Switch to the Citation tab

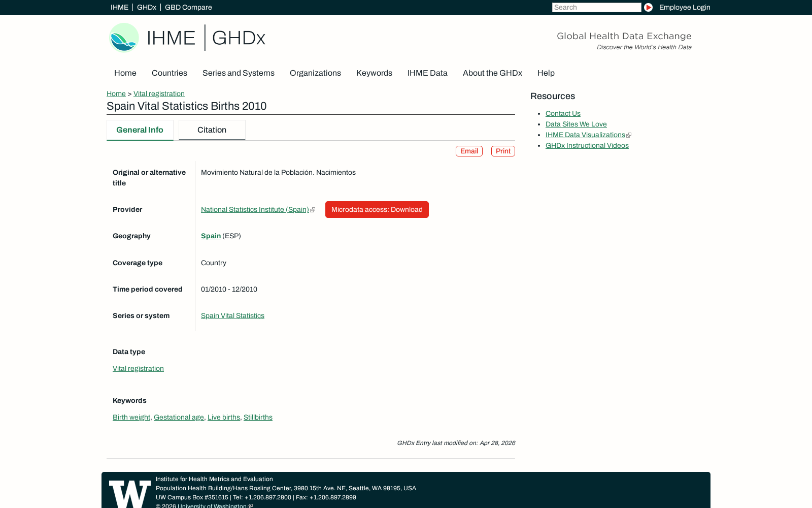tap(212, 130)
